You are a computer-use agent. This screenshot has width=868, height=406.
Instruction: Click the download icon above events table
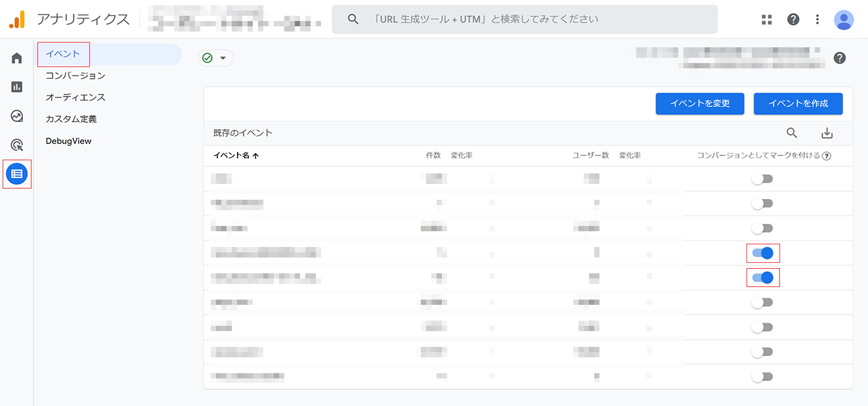tap(827, 133)
